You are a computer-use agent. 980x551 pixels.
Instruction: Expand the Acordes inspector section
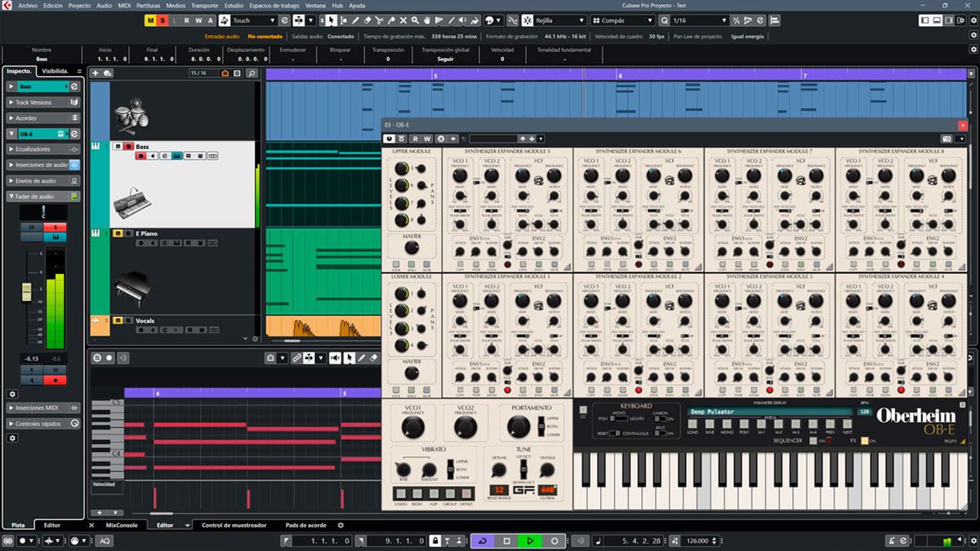(x=43, y=118)
